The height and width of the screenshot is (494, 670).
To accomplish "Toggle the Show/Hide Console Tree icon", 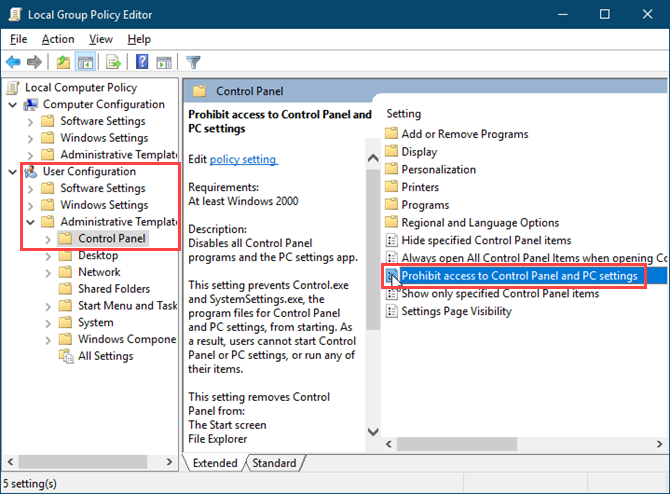I will coord(85,62).
